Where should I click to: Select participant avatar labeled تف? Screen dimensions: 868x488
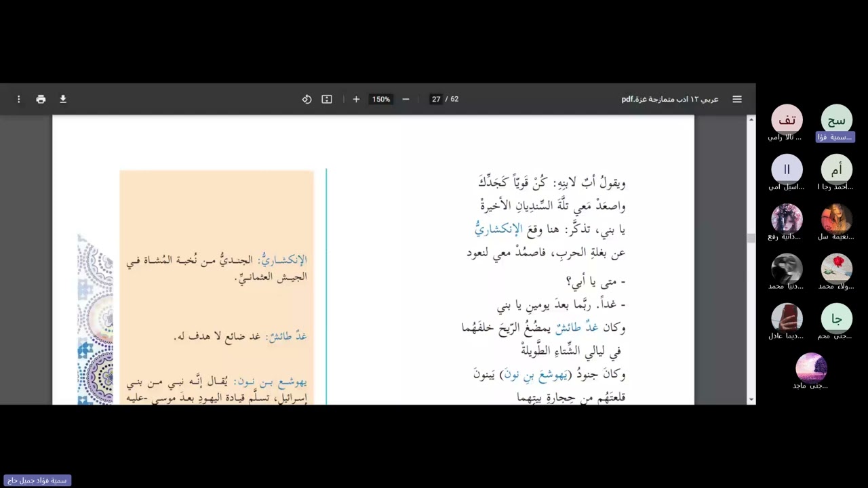point(787,120)
